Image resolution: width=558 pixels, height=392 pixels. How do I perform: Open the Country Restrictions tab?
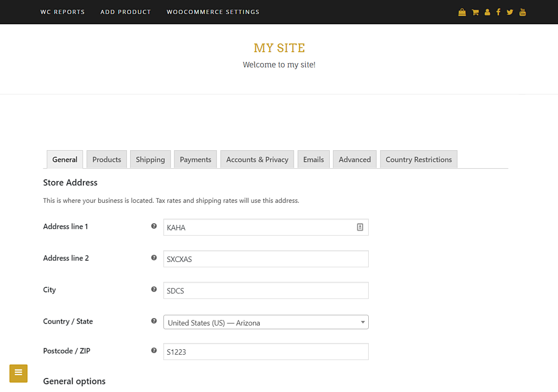[418, 159]
